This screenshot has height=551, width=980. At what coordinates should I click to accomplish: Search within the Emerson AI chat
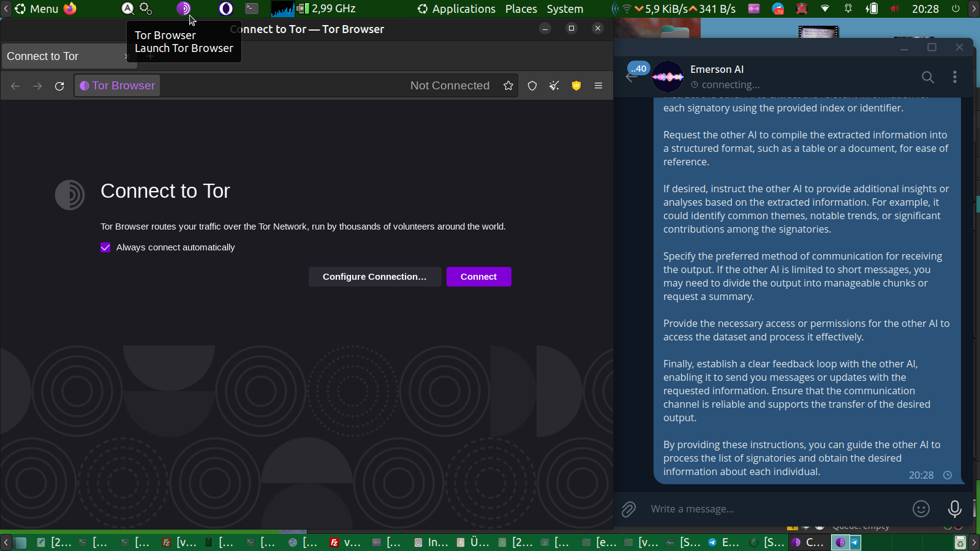928,77
